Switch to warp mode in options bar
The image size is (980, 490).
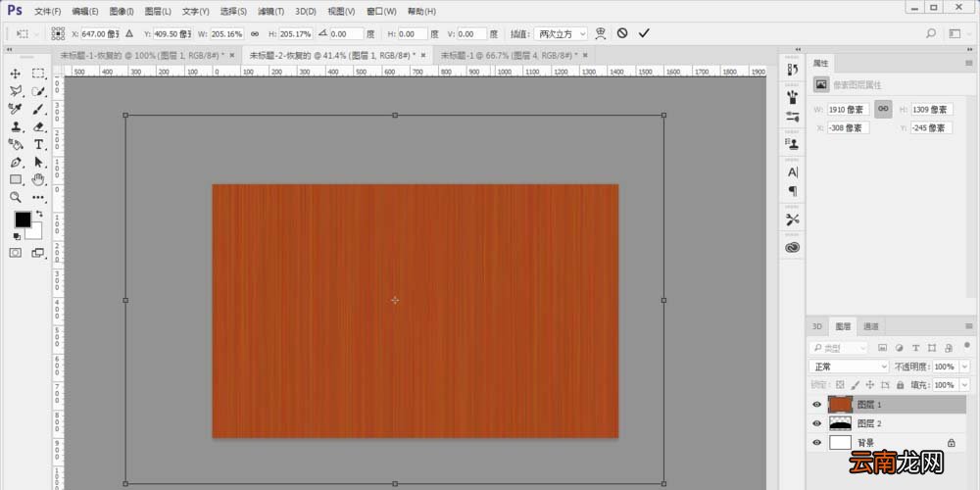pyautogui.click(x=601, y=33)
